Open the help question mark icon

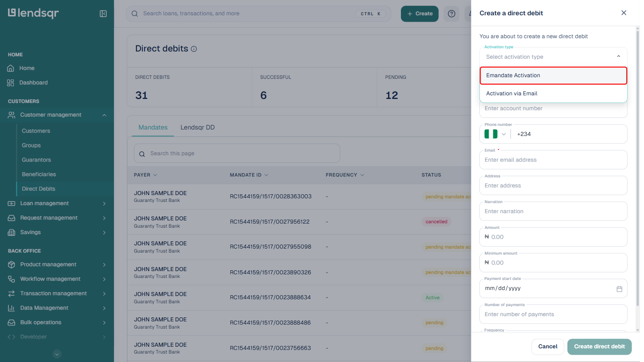pyautogui.click(x=452, y=14)
